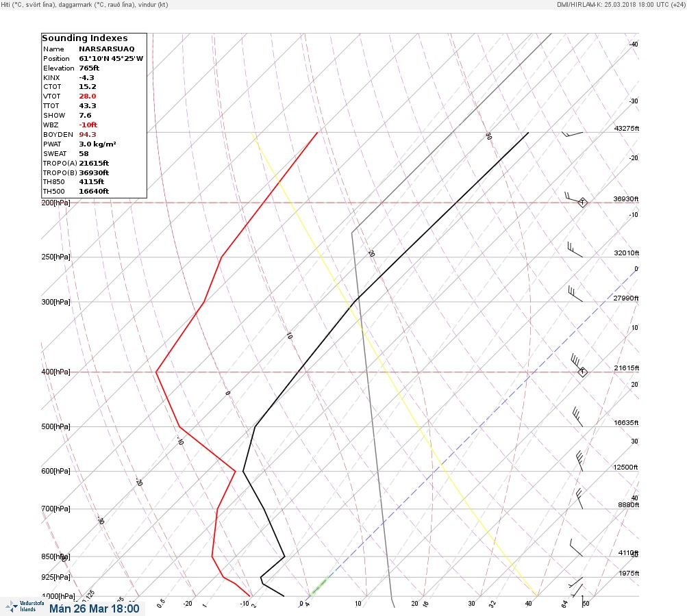The height and width of the screenshot is (616, 687).
Task: Click the tropopause marker at 21615ft
Action: [582, 372]
